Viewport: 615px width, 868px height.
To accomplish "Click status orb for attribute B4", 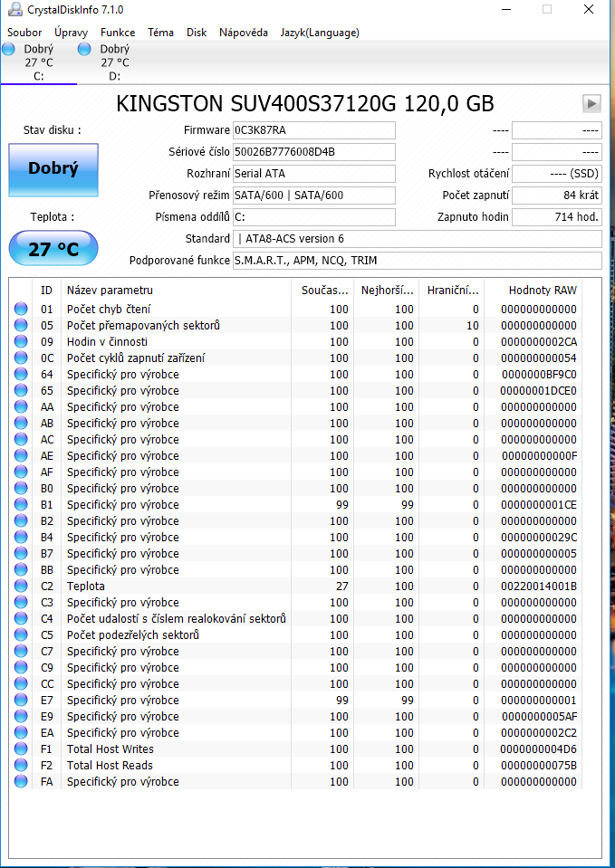I will 21,537.
